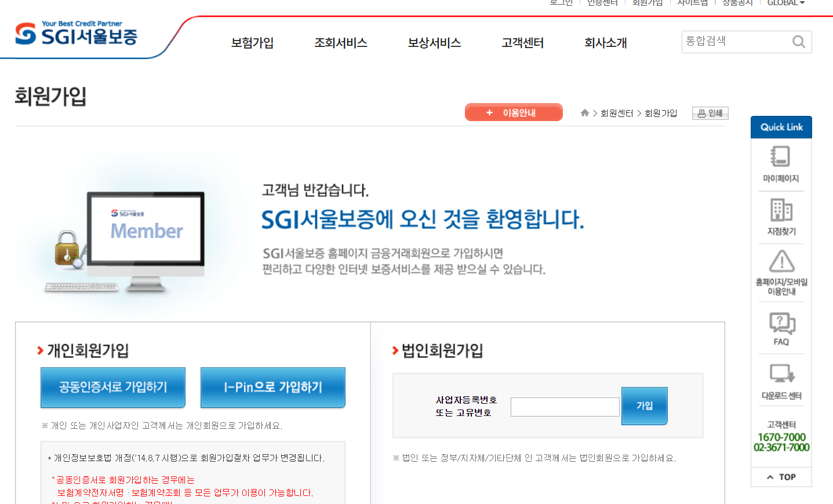The height and width of the screenshot is (504, 833).
Task: Open 다운로드 센터 monitor icon
Action: (781, 374)
